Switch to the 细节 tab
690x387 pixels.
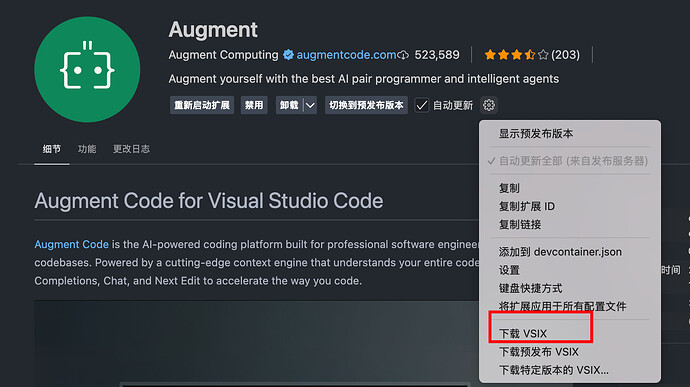(x=51, y=149)
